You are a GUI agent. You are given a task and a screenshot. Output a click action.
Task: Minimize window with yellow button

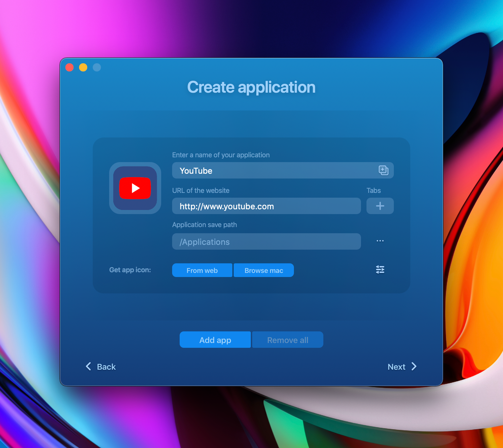pyautogui.click(x=83, y=67)
